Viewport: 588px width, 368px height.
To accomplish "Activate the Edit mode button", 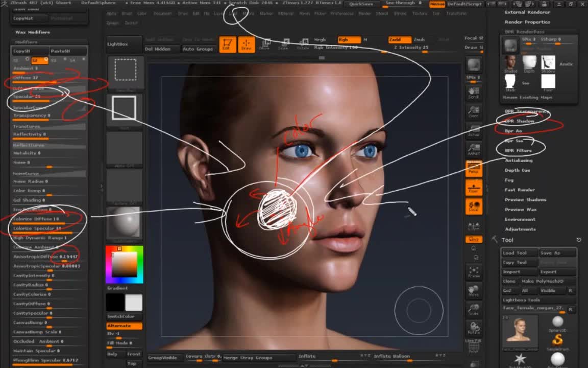I will (227, 44).
